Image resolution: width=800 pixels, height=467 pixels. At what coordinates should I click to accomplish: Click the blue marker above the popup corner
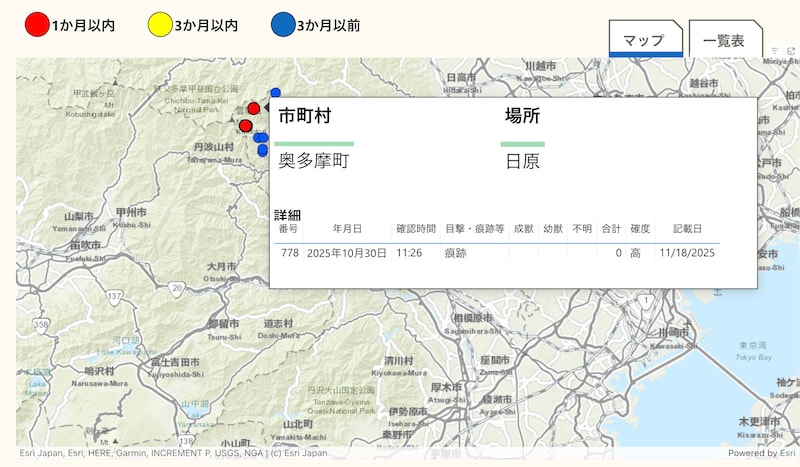(275, 93)
